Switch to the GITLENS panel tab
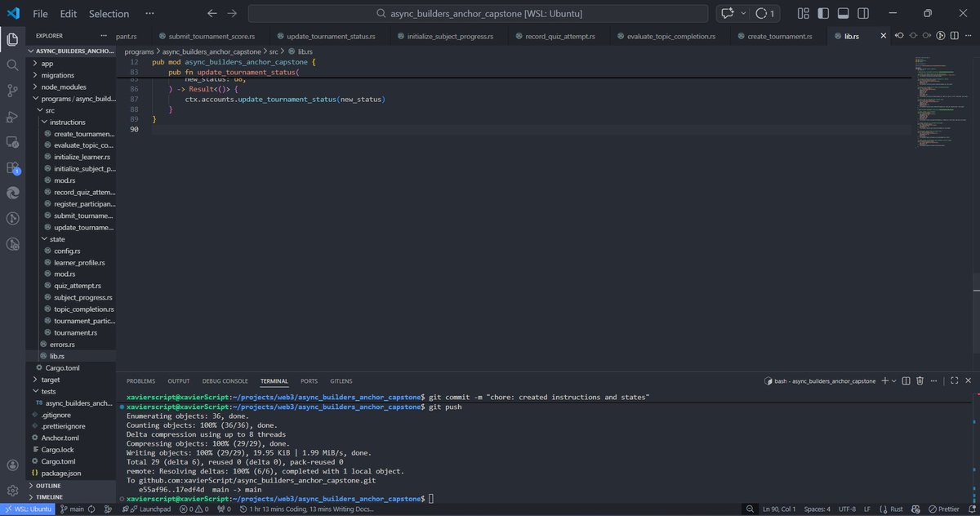Image resolution: width=980 pixels, height=516 pixels. tap(341, 381)
